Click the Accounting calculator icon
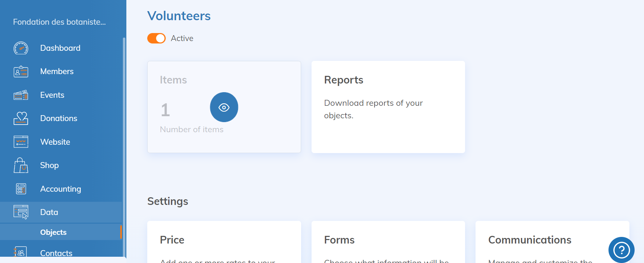The image size is (644, 263). point(21,189)
